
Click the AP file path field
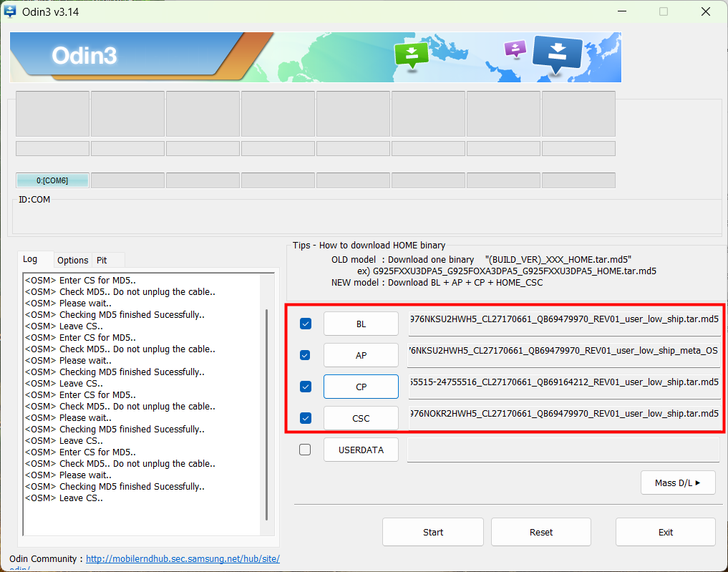point(563,354)
